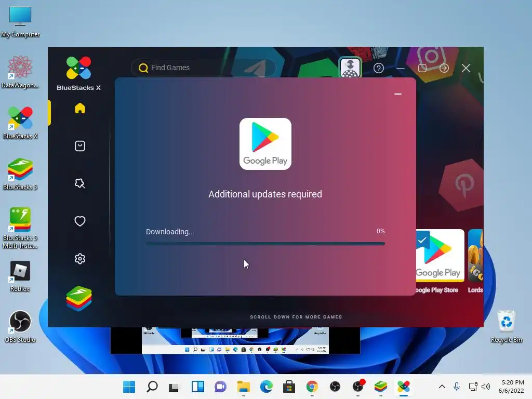532x399 pixels.
Task: Switch to BlueStacks X taskbar icon
Action: point(404,387)
